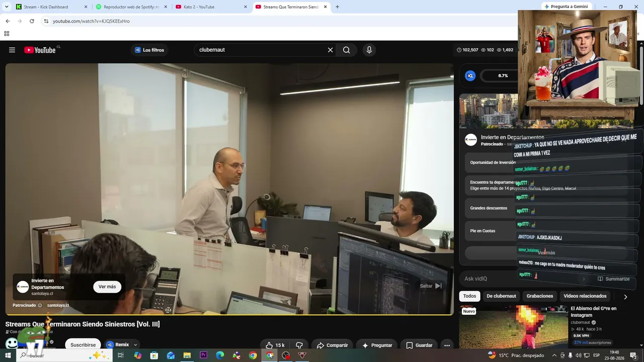Launch Microsoft Store from the taskbar
The height and width of the screenshot is (362, 644).
(154, 355)
